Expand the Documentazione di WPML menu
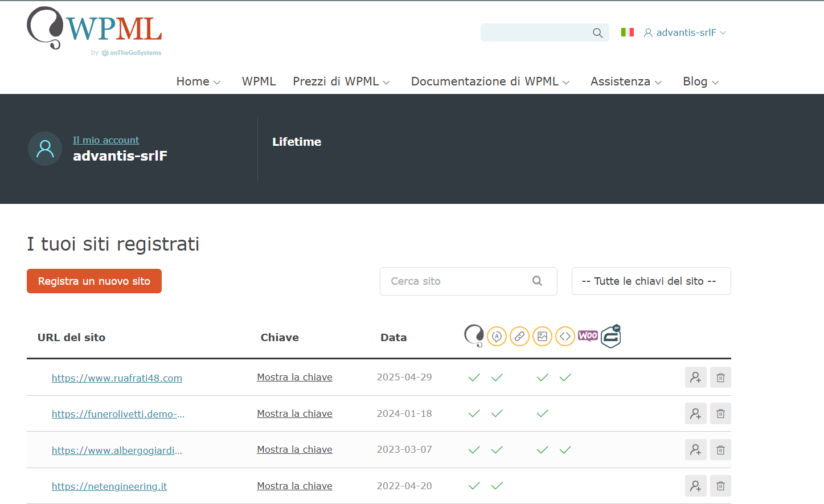The width and height of the screenshot is (824, 504). (x=490, y=81)
